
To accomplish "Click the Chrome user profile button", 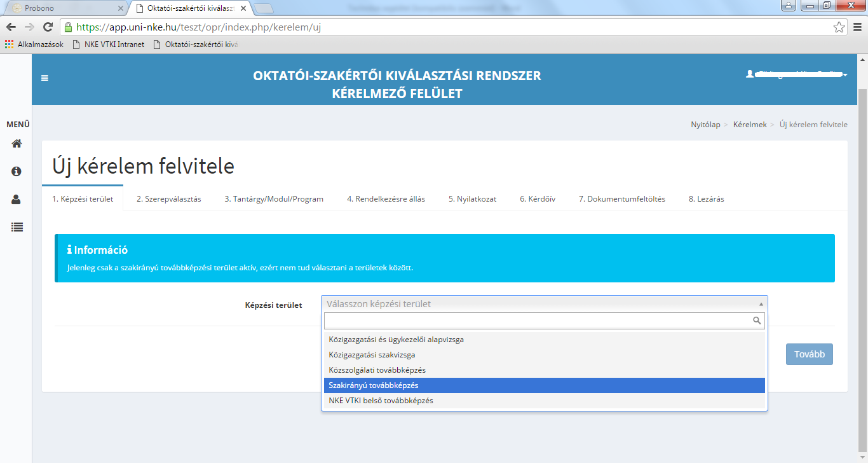I will (789, 6).
